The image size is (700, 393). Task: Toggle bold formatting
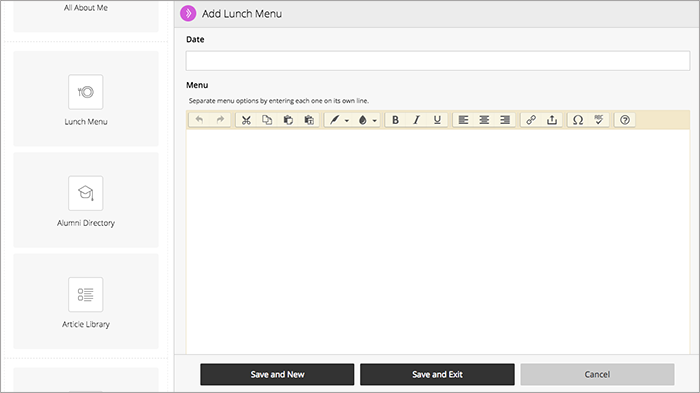click(x=395, y=120)
